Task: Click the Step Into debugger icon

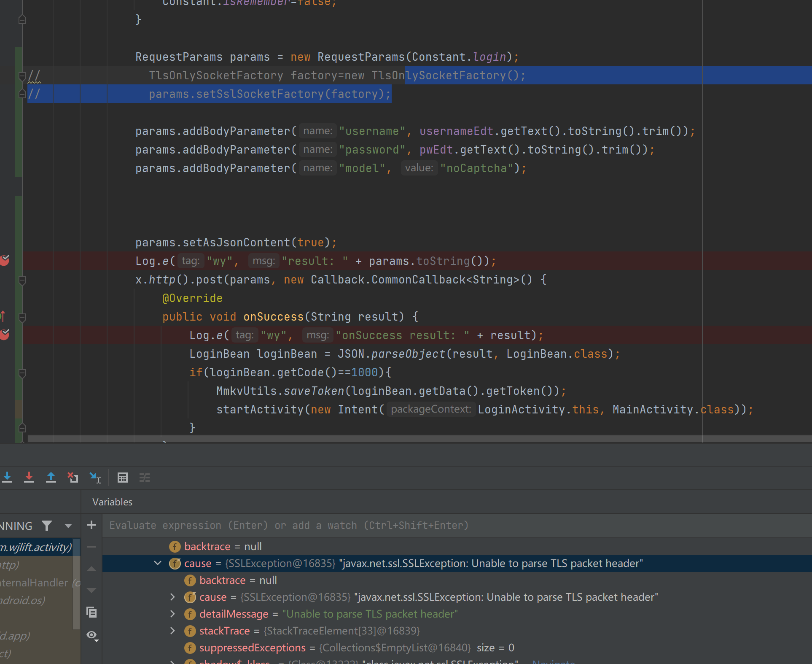Action: [x=7, y=477]
